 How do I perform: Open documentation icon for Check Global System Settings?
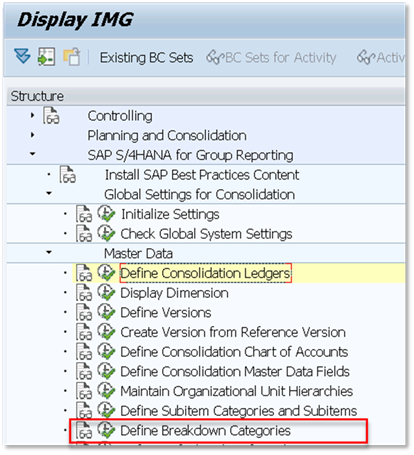84,234
